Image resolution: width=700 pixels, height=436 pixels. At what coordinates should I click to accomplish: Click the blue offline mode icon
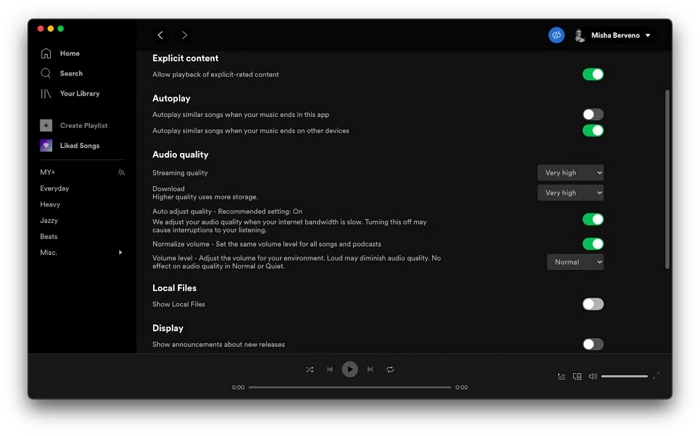[x=556, y=35]
